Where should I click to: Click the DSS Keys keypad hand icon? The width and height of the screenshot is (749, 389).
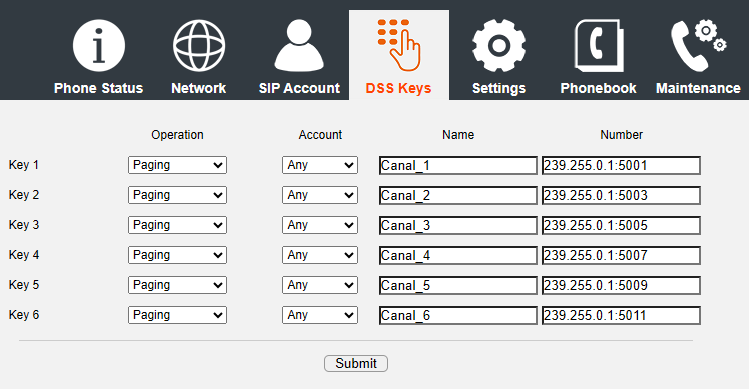[399, 45]
